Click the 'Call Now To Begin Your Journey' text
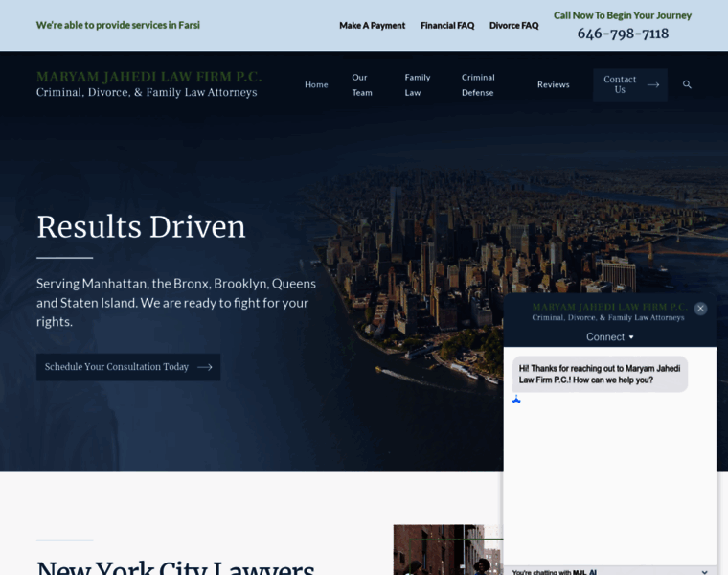 [622, 15]
